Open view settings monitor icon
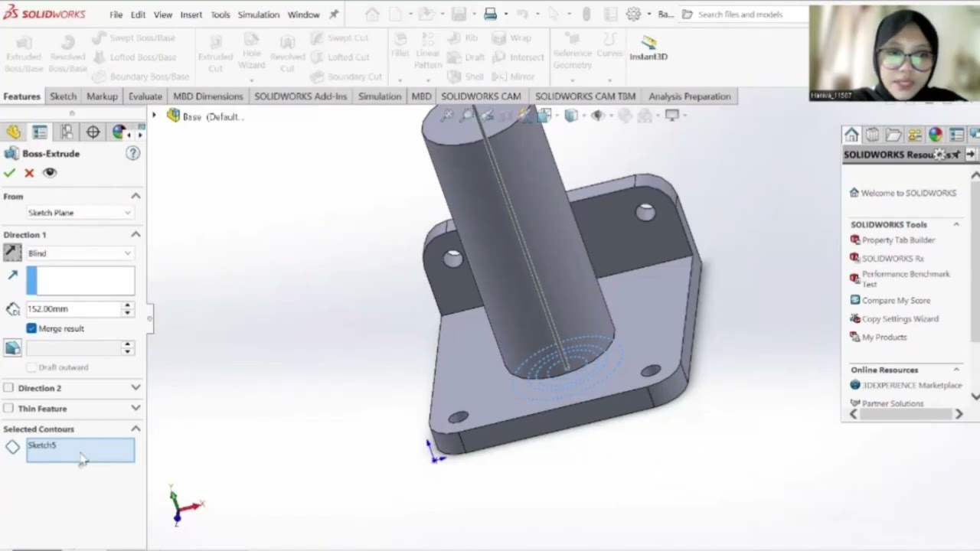Viewport: 980px width, 551px height. point(671,116)
